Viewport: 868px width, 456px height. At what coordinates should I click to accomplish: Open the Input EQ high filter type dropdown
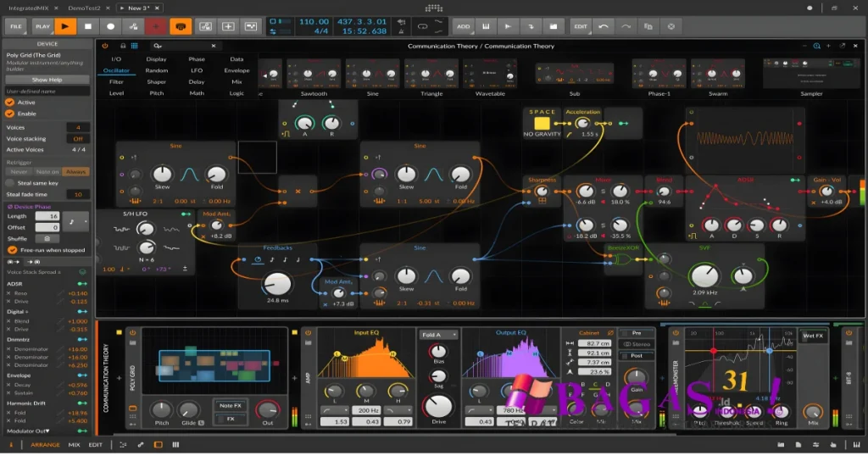point(398,410)
